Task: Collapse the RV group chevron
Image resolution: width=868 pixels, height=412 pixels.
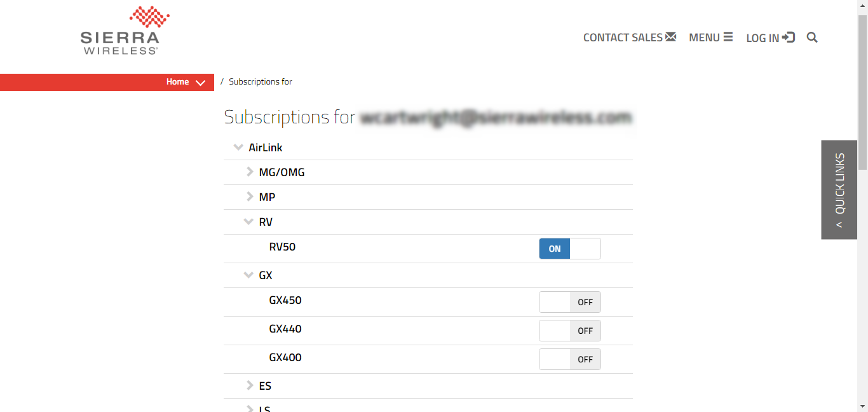Action: point(248,222)
